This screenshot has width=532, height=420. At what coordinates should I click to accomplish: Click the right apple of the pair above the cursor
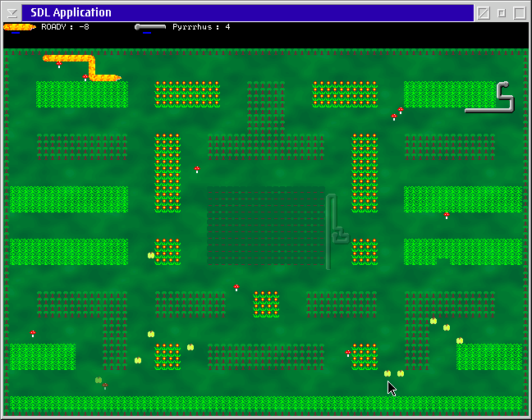401,373
